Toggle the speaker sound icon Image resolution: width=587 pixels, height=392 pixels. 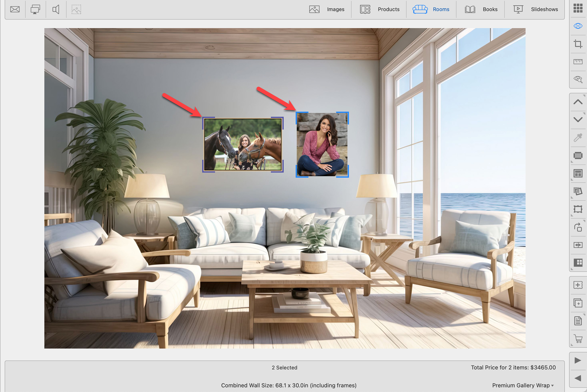click(x=56, y=9)
